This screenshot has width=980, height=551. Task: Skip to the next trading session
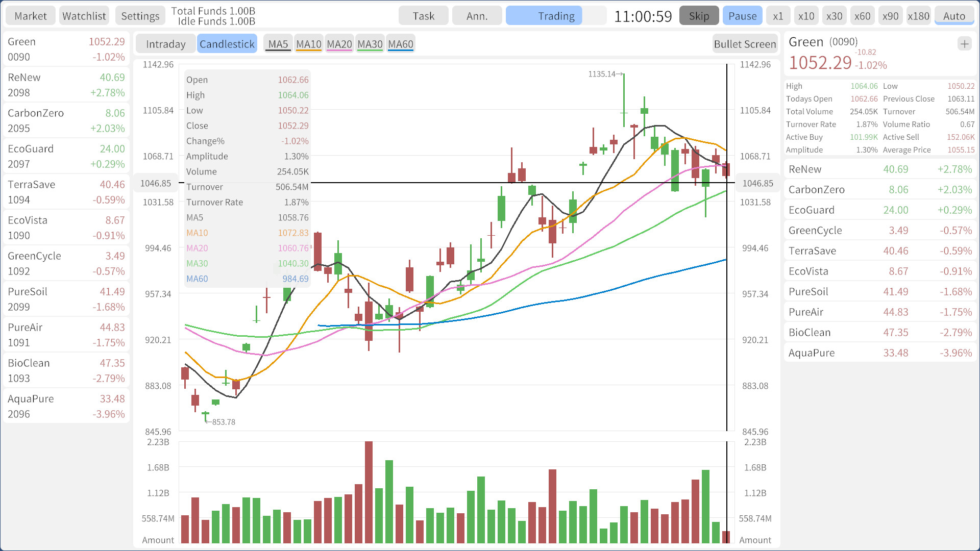(x=699, y=15)
